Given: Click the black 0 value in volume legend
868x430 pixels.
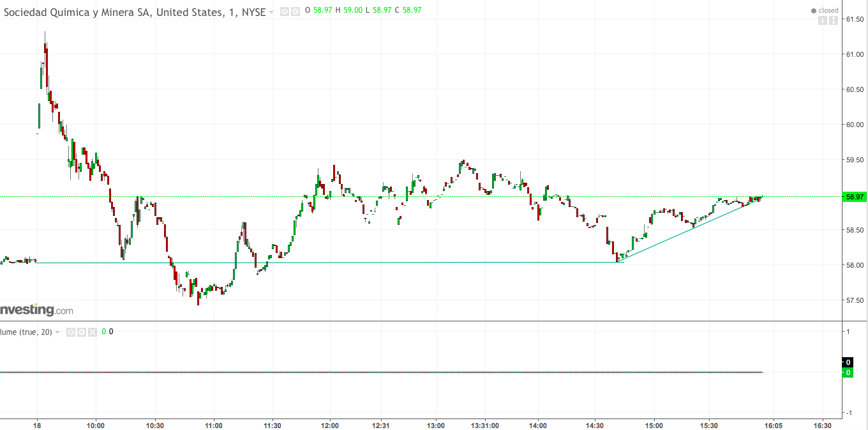Looking at the screenshot, I should pyautogui.click(x=111, y=332).
